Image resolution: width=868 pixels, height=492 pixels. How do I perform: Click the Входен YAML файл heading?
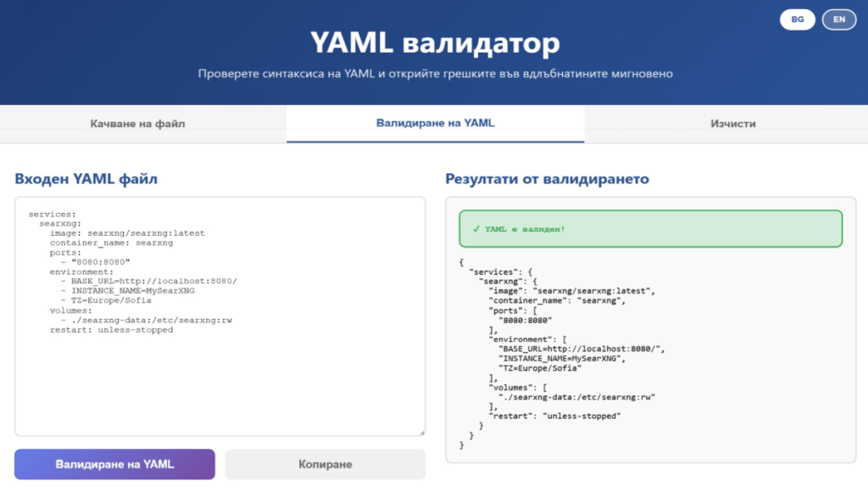[86, 179]
